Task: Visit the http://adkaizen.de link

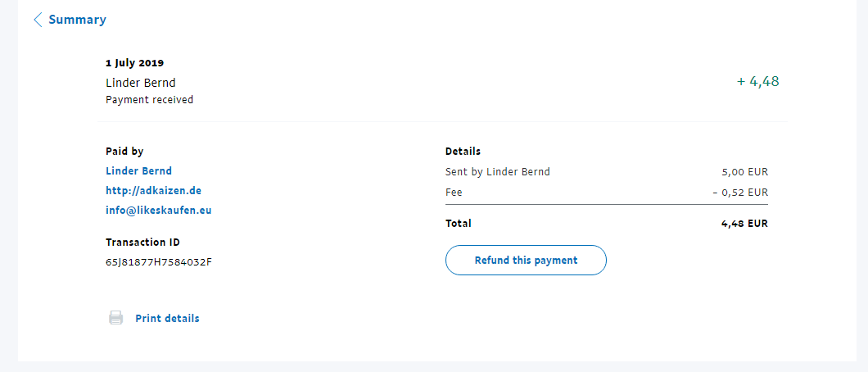Action: click(x=153, y=190)
